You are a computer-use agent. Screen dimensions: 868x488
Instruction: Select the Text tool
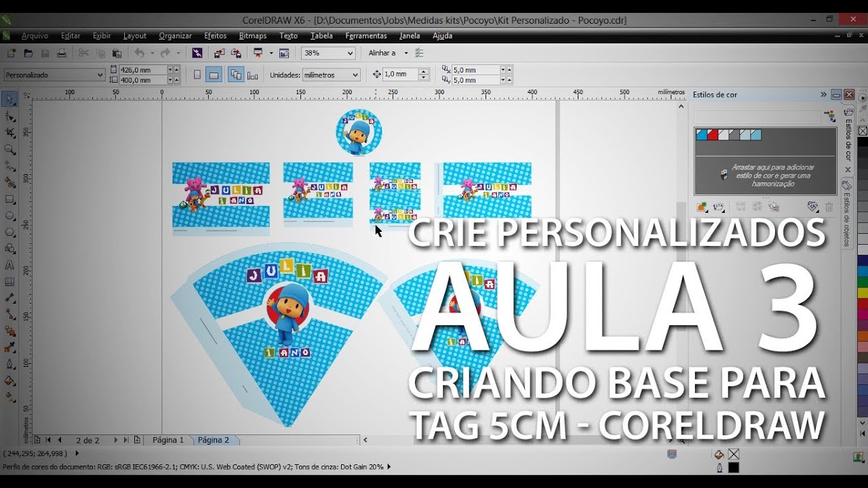[9, 265]
